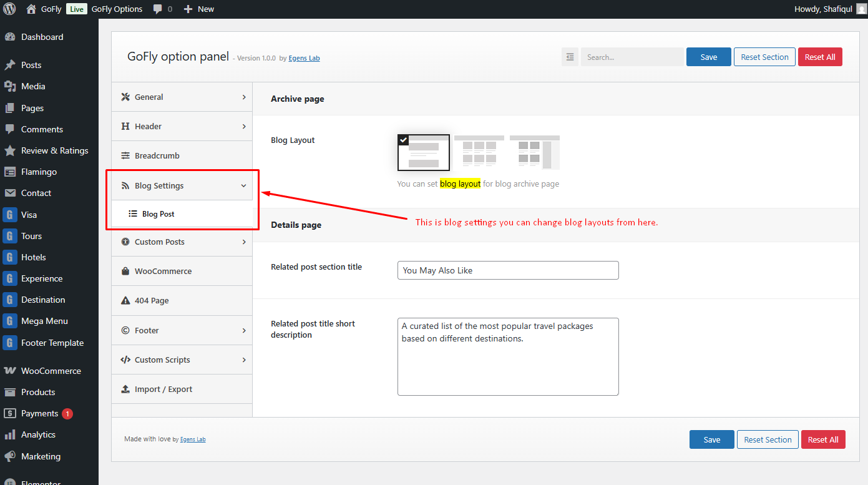Open the comments bubble icon in admin bar
Viewport: 868px width, 485px height.
(x=158, y=9)
